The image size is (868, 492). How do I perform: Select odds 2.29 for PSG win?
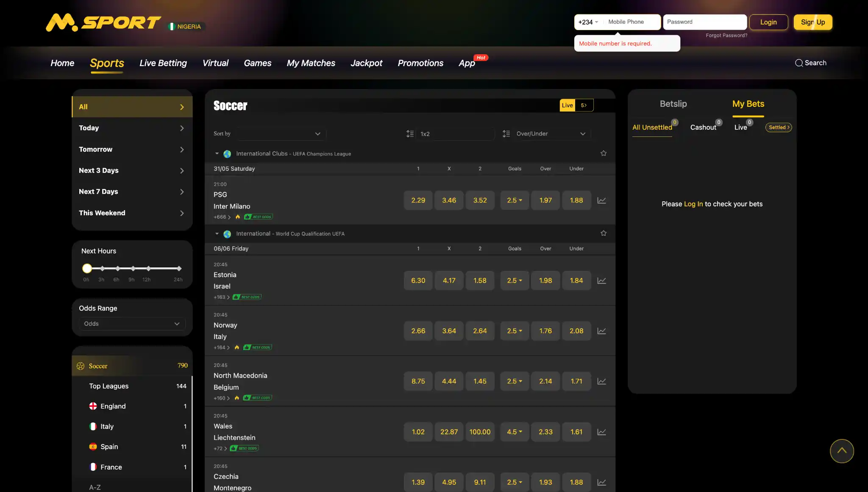(x=418, y=200)
